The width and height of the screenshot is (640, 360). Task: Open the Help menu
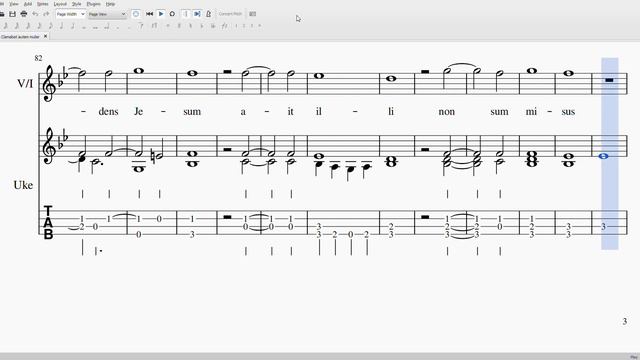110,4
